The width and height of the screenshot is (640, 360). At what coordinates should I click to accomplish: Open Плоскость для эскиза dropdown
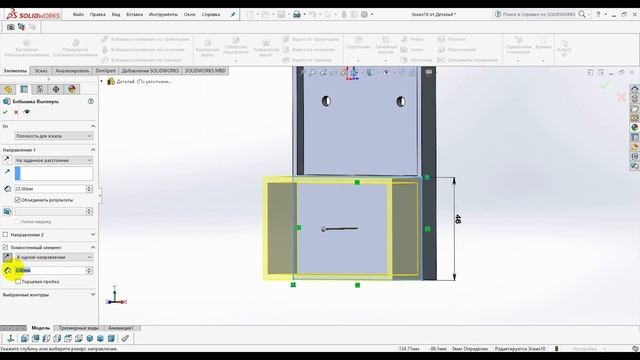[x=54, y=136]
